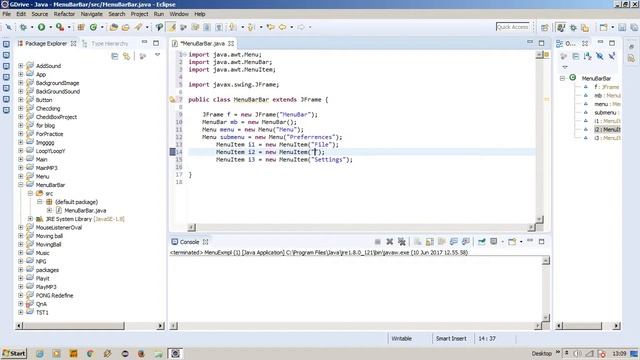Click the Debug bug icon in toolbar
Screen dimensions: 640x360
23,27
